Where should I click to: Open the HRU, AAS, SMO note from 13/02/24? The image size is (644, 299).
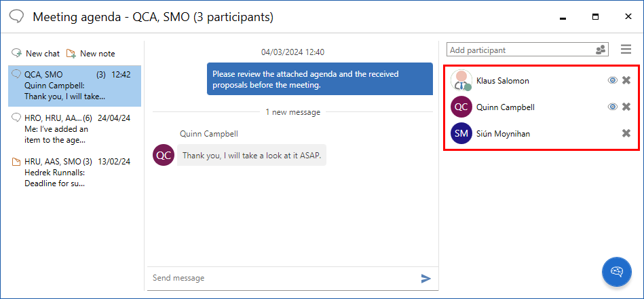pos(75,173)
